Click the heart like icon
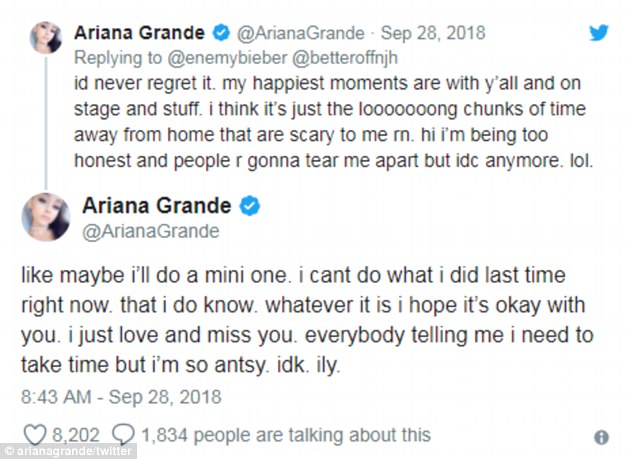 point(38,435)
